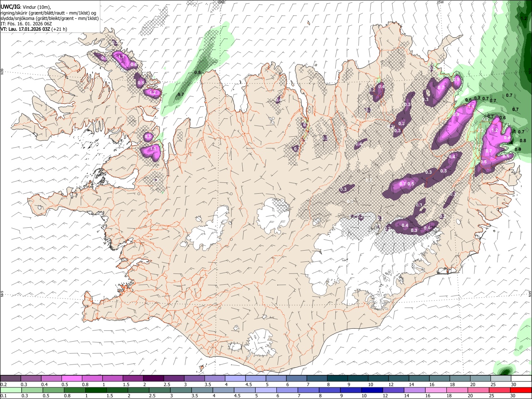
Task: Click the rigning/skúrir legend description line
Action: [48, 13]
